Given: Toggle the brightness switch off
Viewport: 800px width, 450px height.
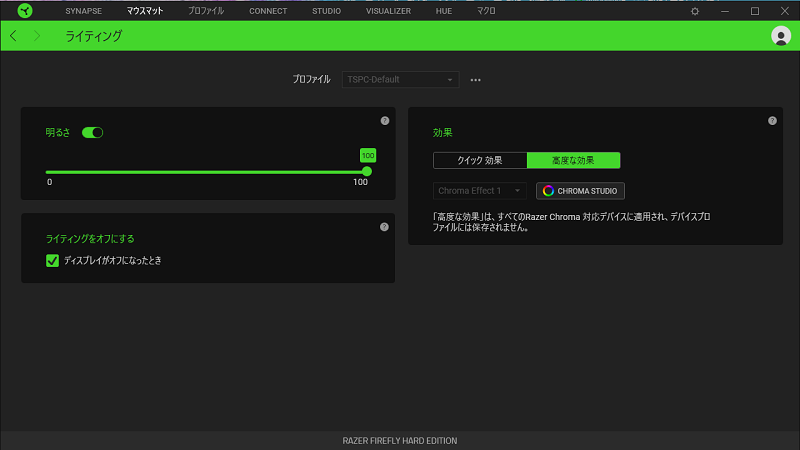Looking at the screenshot, I should (x=92, y=133).
